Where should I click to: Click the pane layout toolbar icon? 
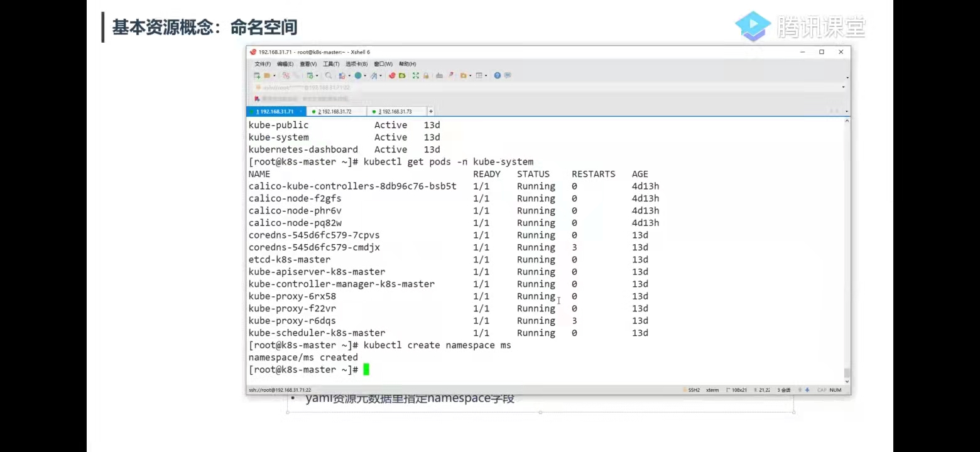(x=479, y=75)
